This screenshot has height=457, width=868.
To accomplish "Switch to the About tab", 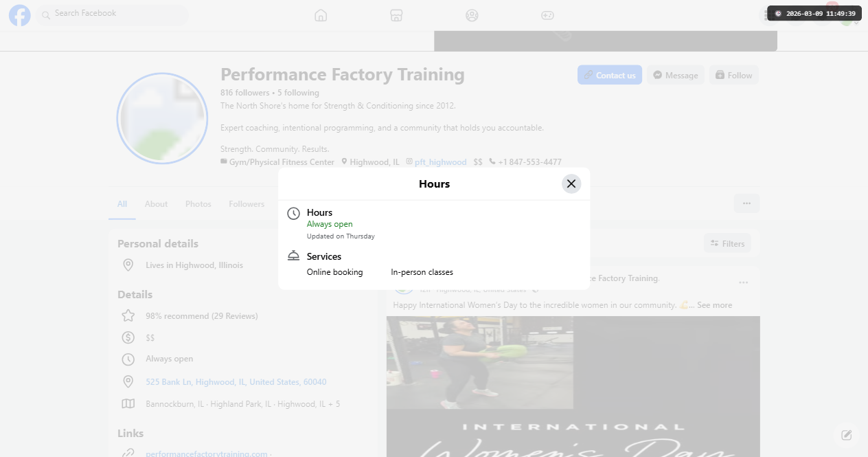I will (156, 204).
